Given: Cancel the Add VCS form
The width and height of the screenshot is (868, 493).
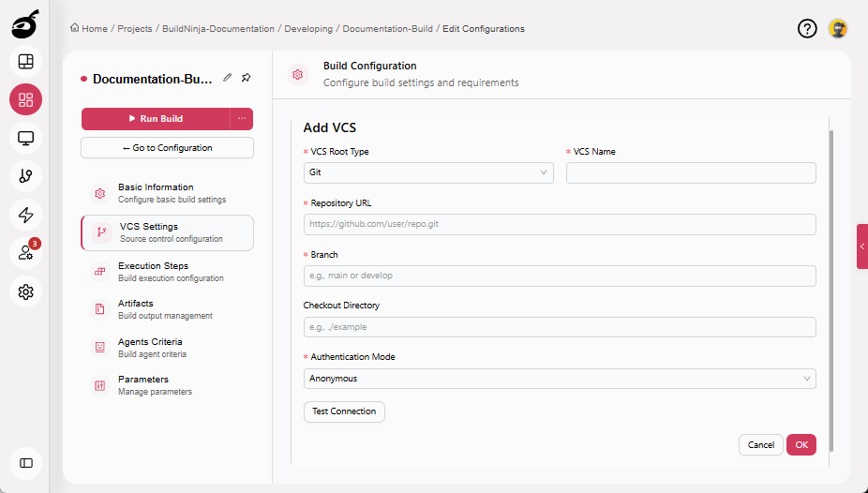Looking at the screenshot, I should pyautogui.click(x=760, y=445).
